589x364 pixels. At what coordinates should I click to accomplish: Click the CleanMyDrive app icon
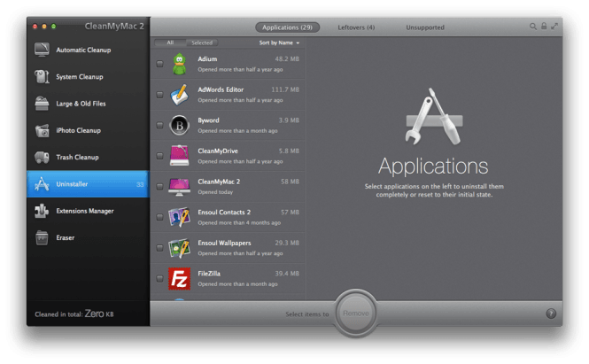[x=179, y=156]
